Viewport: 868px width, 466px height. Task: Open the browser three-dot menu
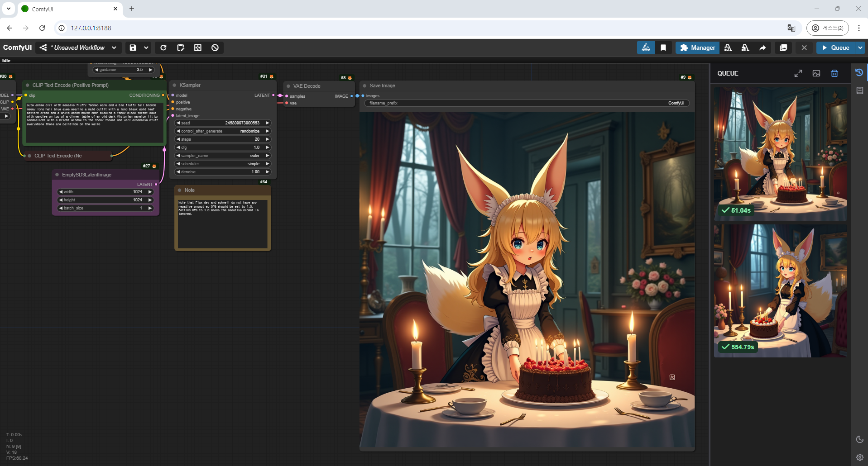pos(858,28)
